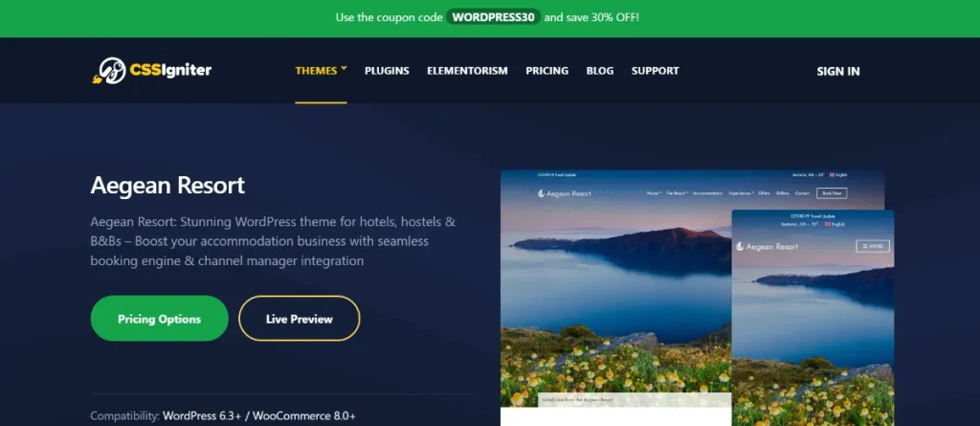980x426 pixels.
Task: Open the Plugins menu item
Action: 387,71
